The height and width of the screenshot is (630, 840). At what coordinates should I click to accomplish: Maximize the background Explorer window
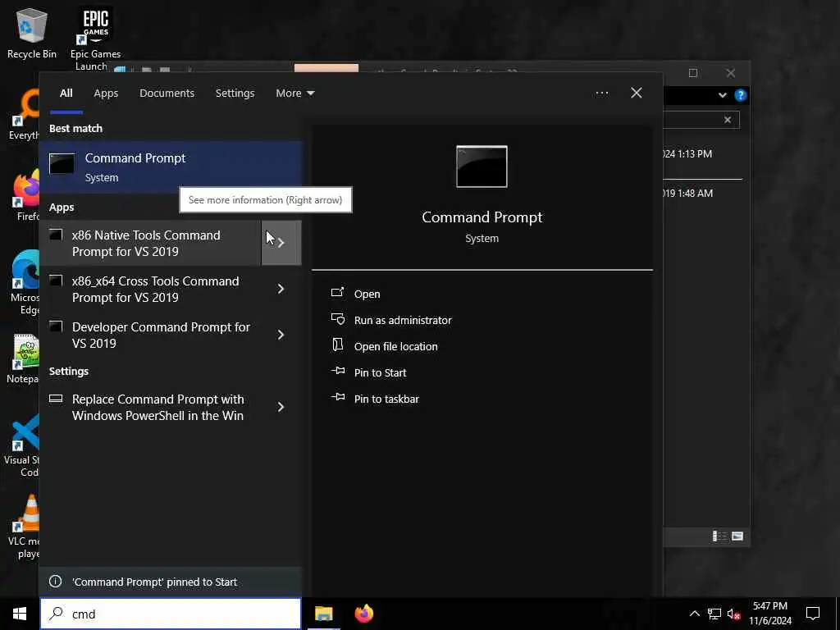click(692, 73)
